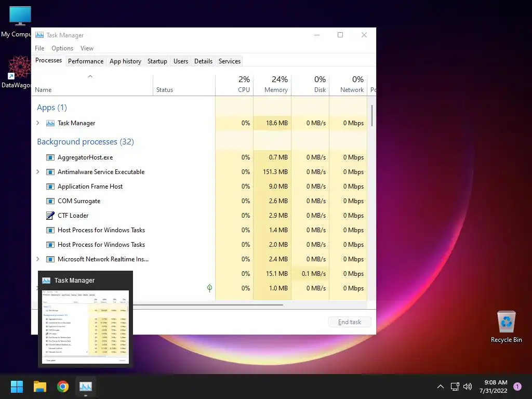532x399 pixels.
Task: Click the COM Surrogate process icon
Action: 50,201
